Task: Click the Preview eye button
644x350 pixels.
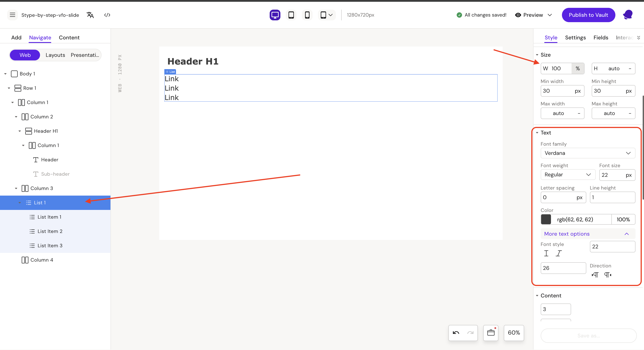Action: pos(529,15)
